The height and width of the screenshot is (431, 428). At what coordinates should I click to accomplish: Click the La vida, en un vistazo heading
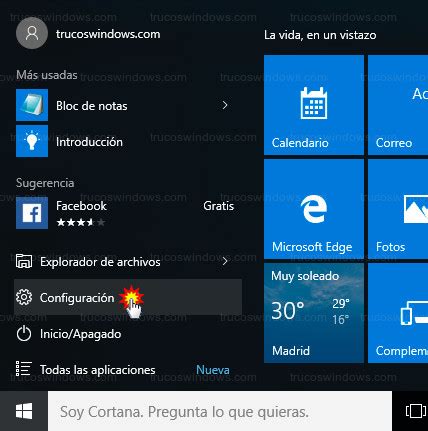pyautogui.click(x=320, y=35)
